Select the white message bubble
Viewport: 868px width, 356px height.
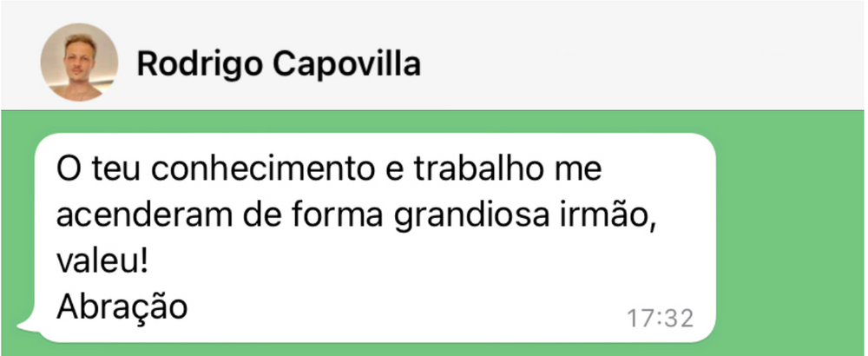[373, 236]
